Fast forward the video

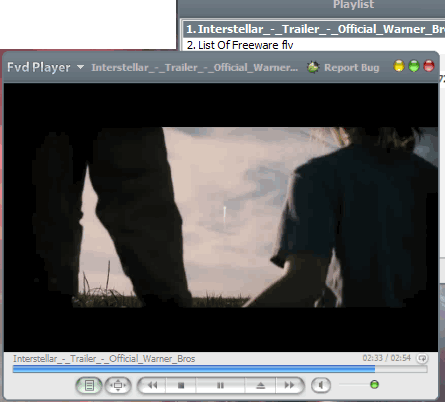[290, 385]
